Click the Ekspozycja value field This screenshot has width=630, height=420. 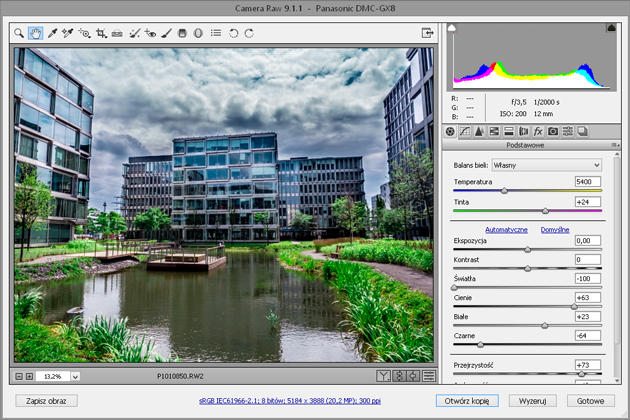pos(587,240)
